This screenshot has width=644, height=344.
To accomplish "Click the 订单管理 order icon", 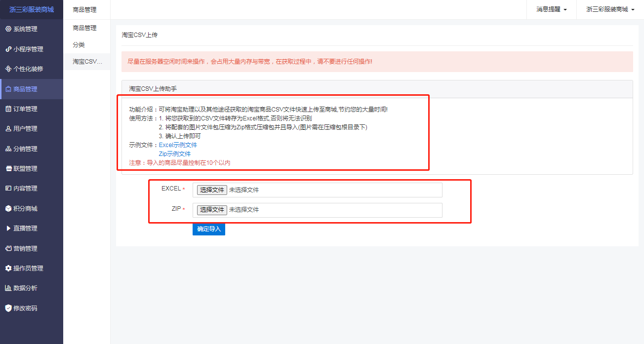I will 8,109.
